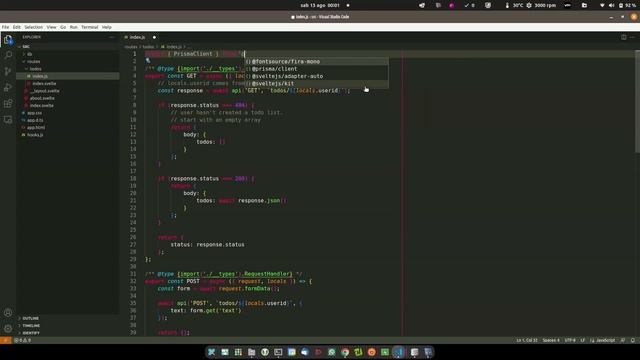Open app.d.ts file
The height and width of the screenshot is (360, 640).
pyautogui.click(x=67, y=120)
